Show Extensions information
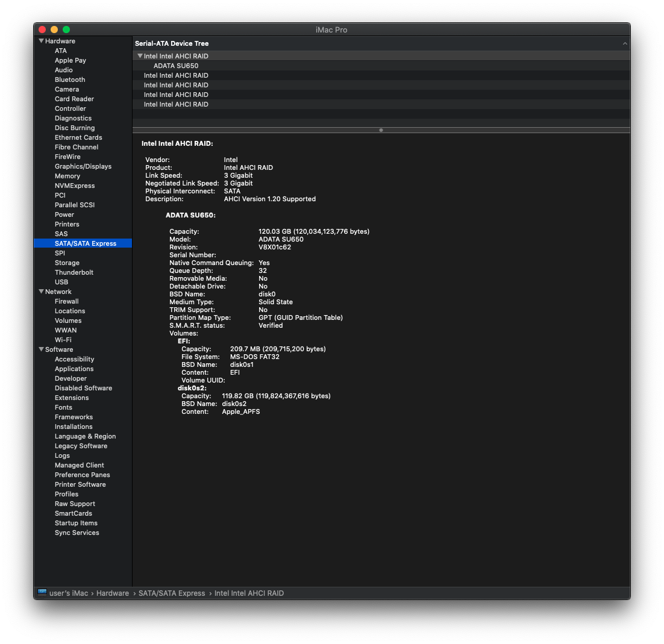This screenshot has height=644, width=664. coord(72,398)
